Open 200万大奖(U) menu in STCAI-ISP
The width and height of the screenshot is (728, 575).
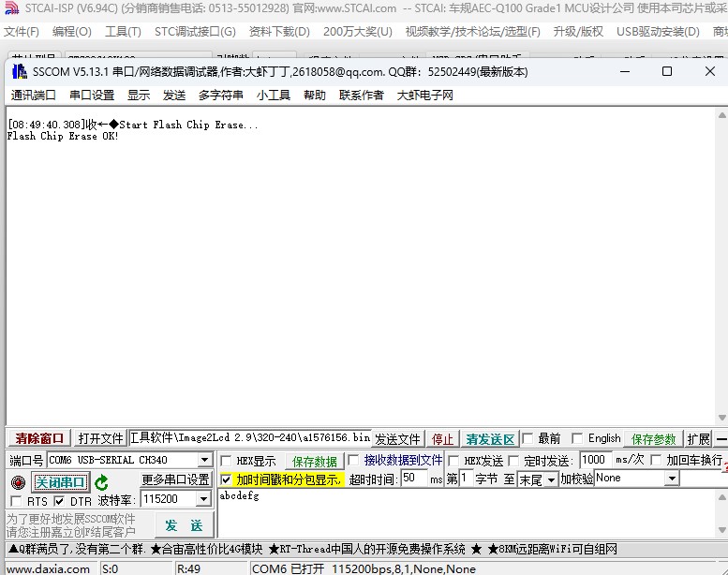click(358, 32)
